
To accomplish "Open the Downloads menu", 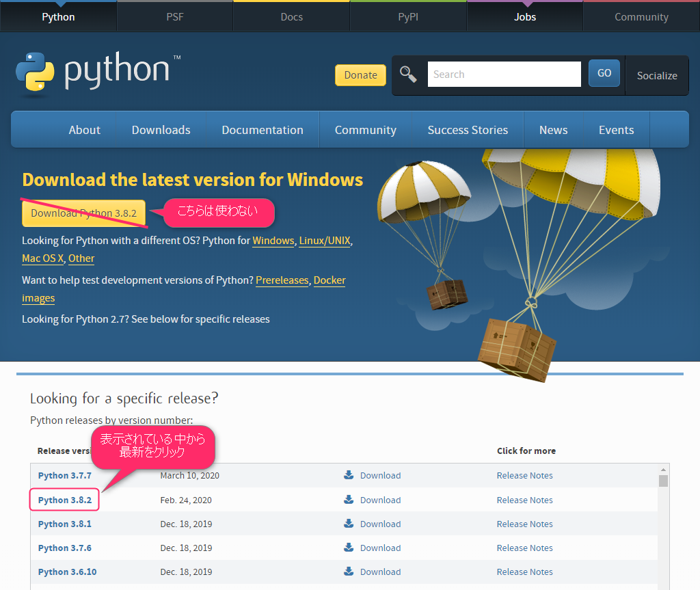I will pyautogui.click(x=161, y=130).
